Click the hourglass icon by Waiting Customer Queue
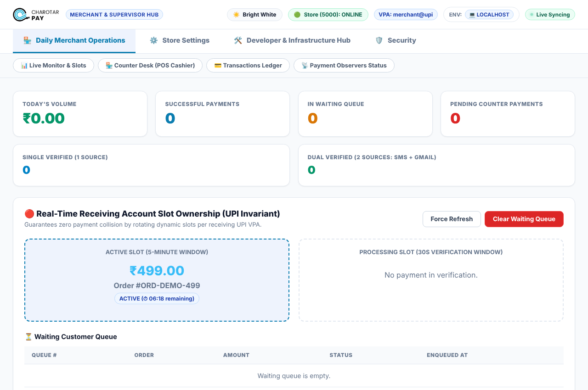 tap(28, 337)
